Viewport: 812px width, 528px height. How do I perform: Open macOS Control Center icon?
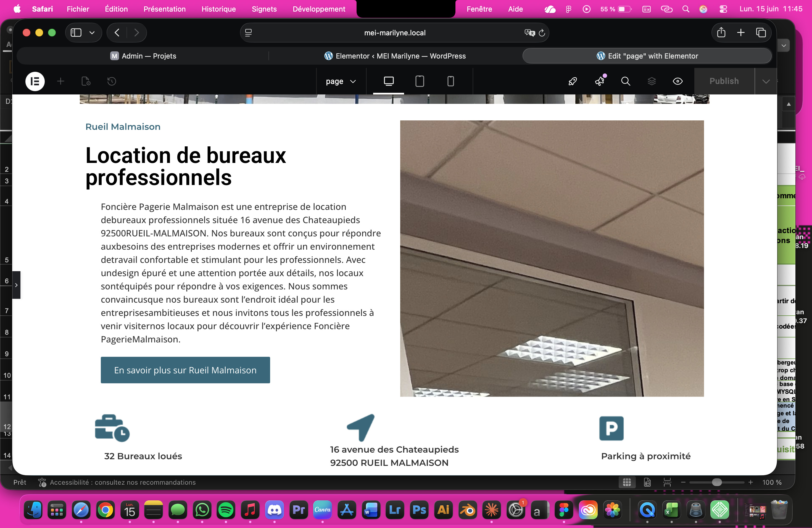723,9
